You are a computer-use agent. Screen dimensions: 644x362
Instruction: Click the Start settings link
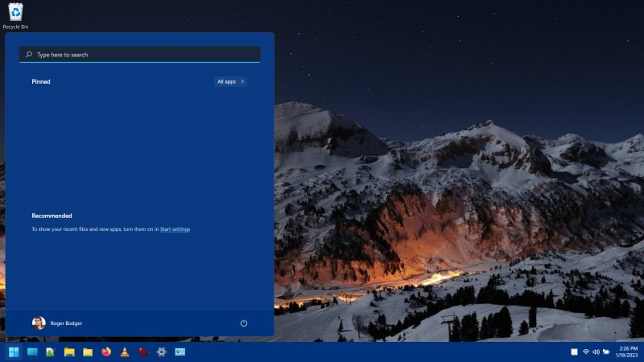(175, 229)
